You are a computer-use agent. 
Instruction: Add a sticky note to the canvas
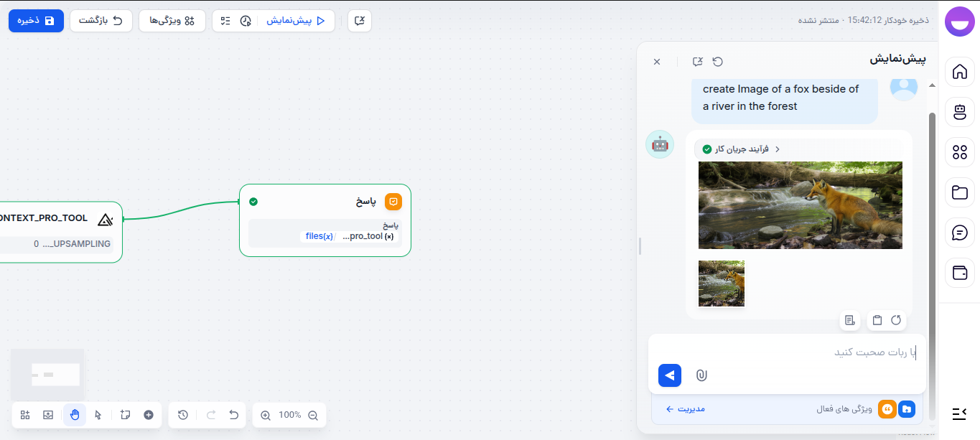(125, 415)
